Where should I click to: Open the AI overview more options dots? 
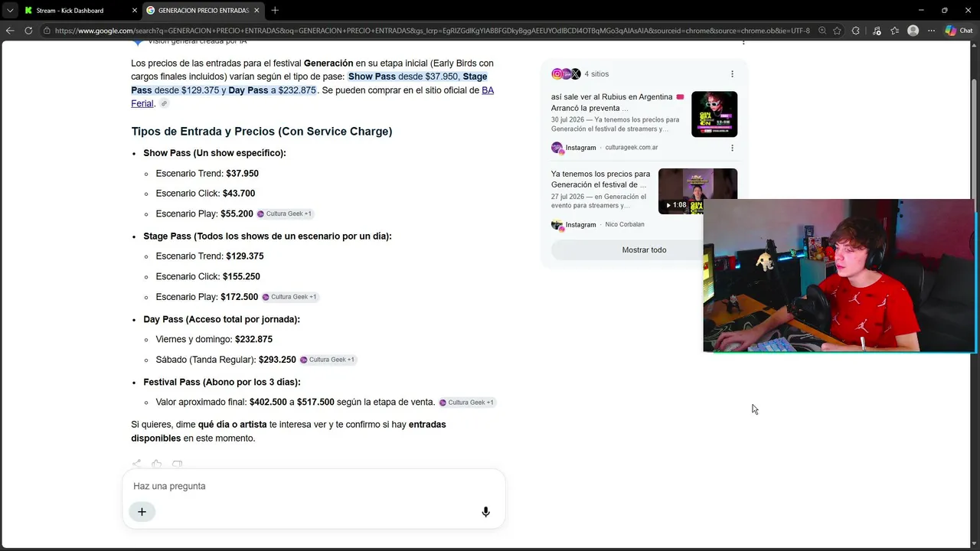click(743, 42)
